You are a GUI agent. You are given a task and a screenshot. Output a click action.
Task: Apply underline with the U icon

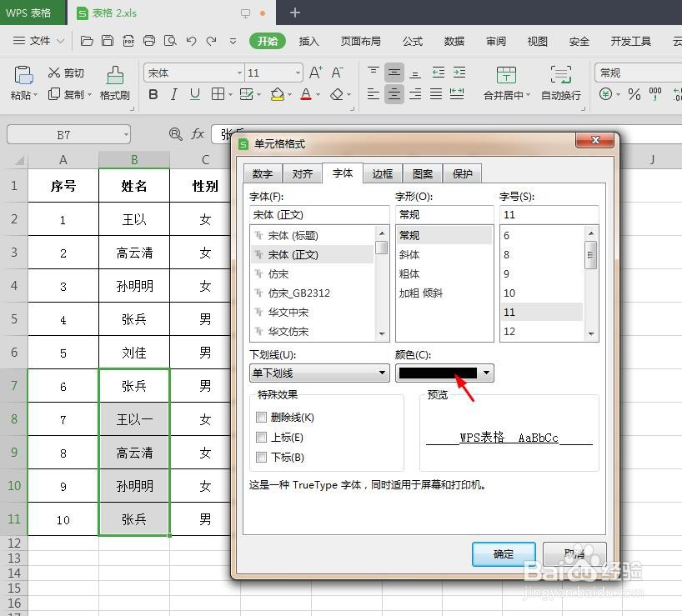tap(193, 94)
